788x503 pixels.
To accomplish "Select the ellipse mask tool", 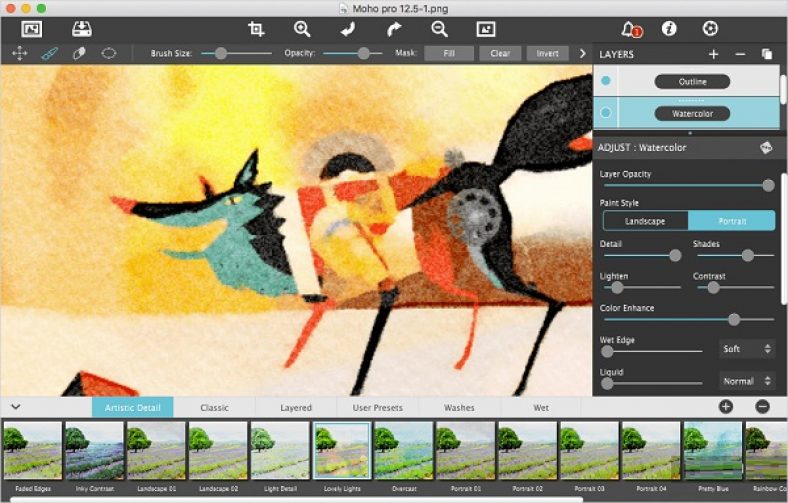I will pos(109,53).
